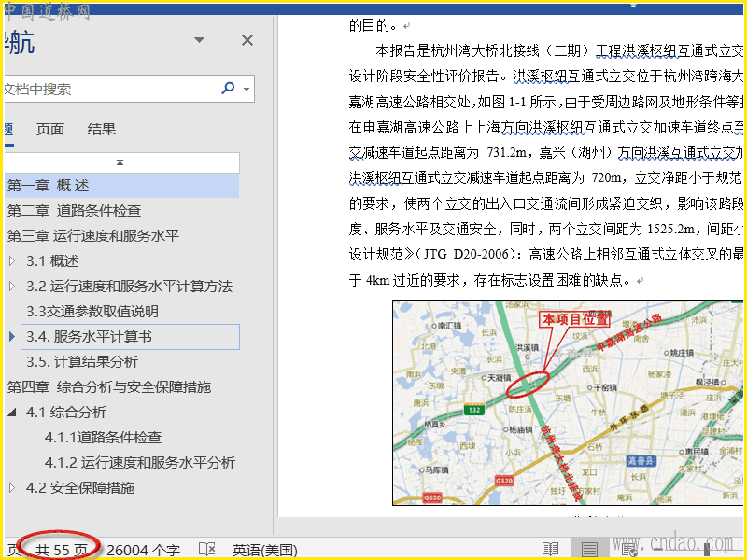Select heading 第一章 概述
This screenshot has width=747, height=560.
click(x=121, y=185)
